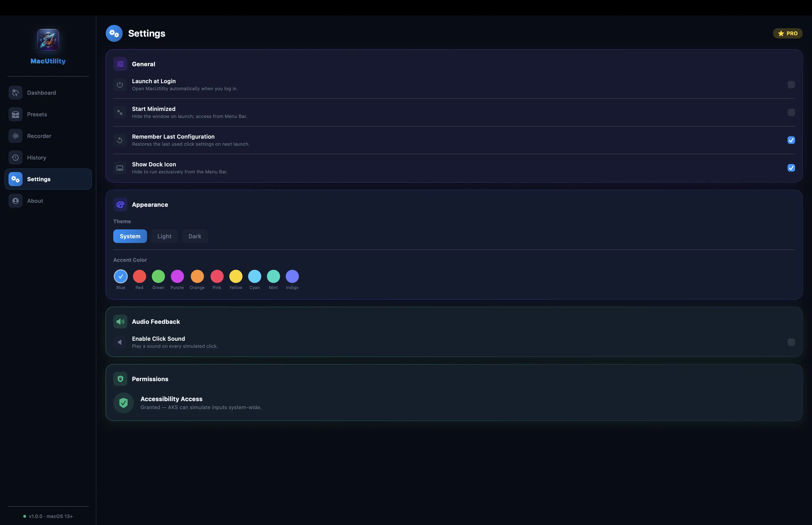Click the Permissions lock shield icon
Viewport: 812px width, 525px height.
[x=120, y=379]
